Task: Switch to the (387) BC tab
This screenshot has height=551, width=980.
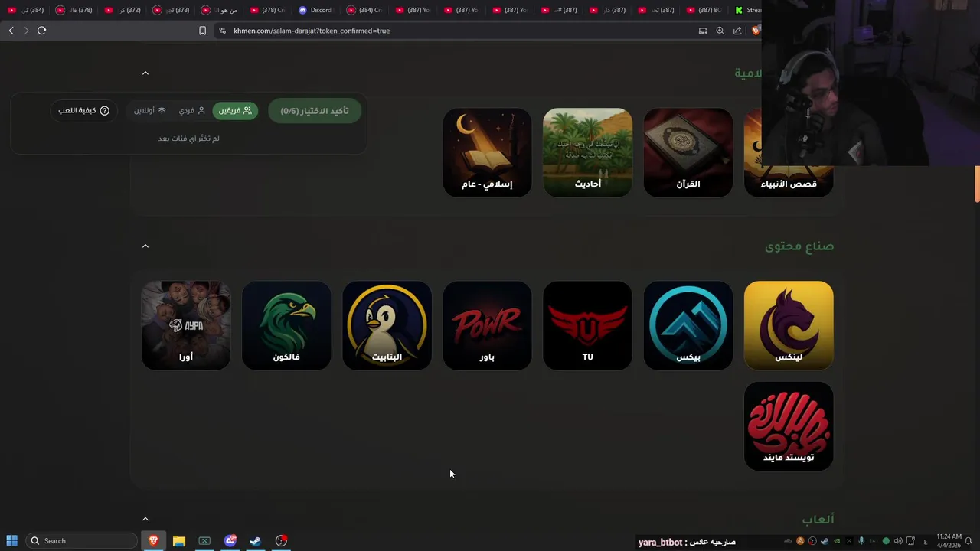Action: point(704,10)
